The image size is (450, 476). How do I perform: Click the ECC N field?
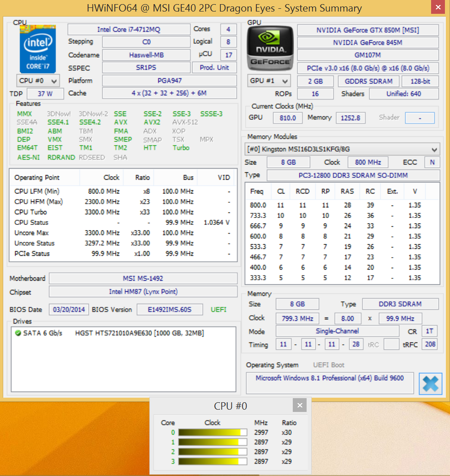pyautogui.click(x=432, y=162)
